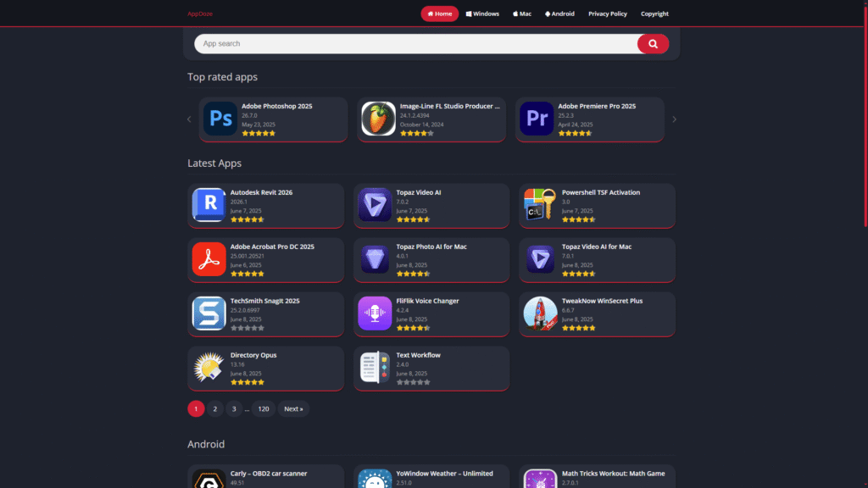The width and height of the screenshot is (868, 488).
Task: Open the Topaz Video AI for Mac title
Action: click(x=597, y=247)
